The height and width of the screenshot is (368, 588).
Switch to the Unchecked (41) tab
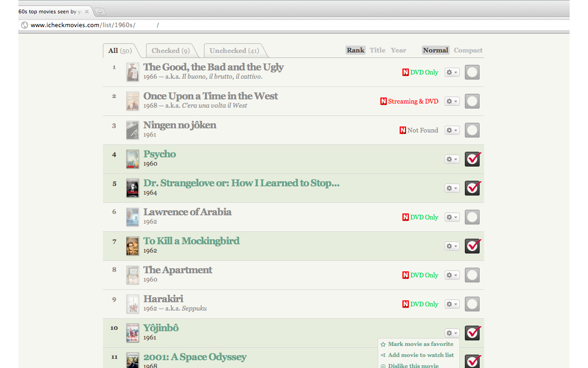(234, 51)
